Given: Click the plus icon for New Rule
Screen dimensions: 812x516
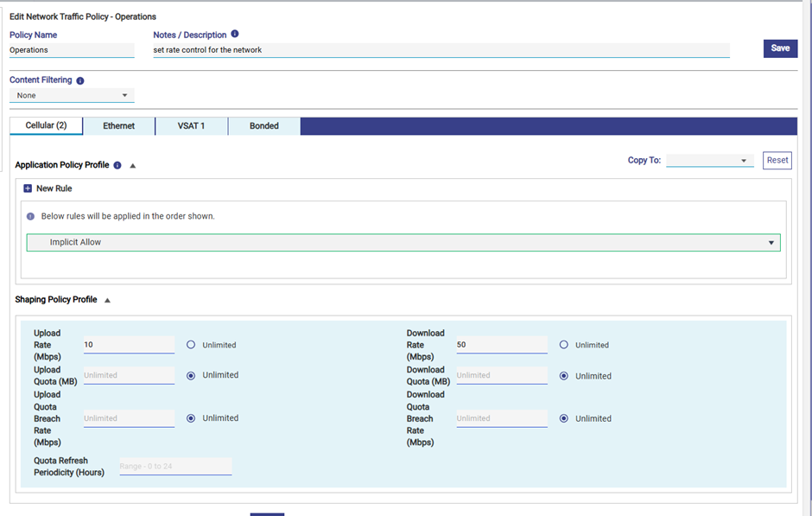Looking at the screenshot, I should (28, 188).
